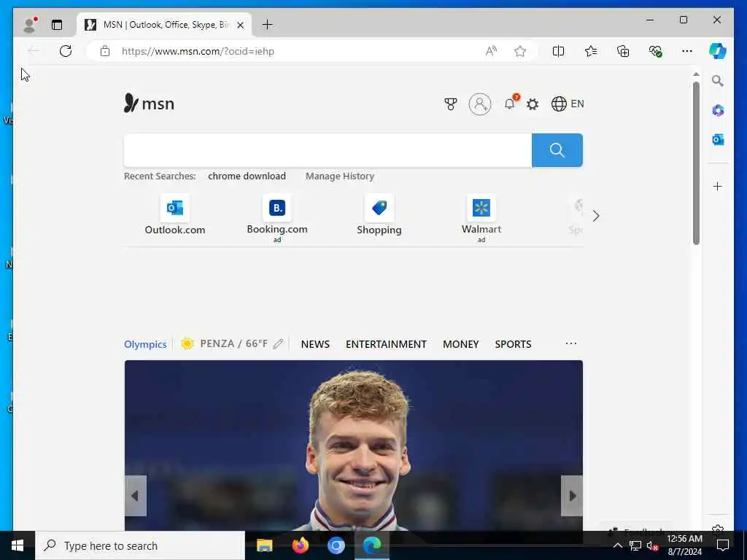Select the Olympics tab
This screenshot has height=560, width=747.
145,344
